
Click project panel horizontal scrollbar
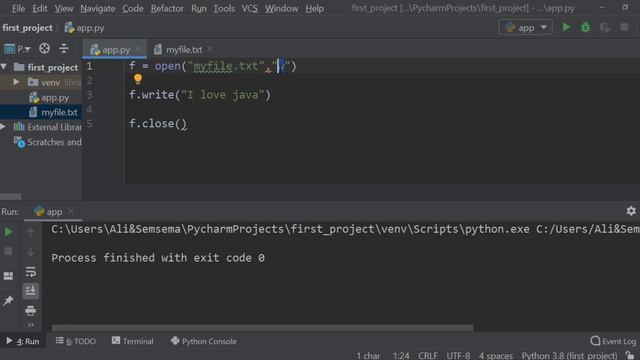coord(11,197)
